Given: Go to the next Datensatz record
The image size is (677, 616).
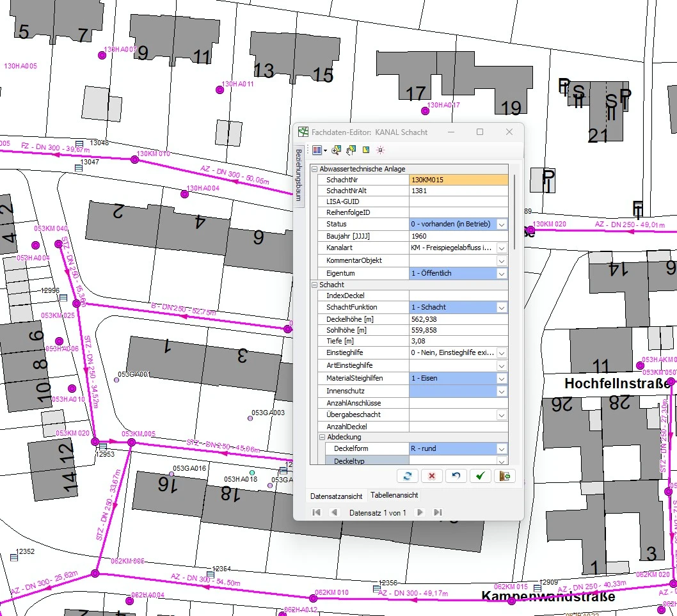Looking at the screenshot, I should [420, 512].
